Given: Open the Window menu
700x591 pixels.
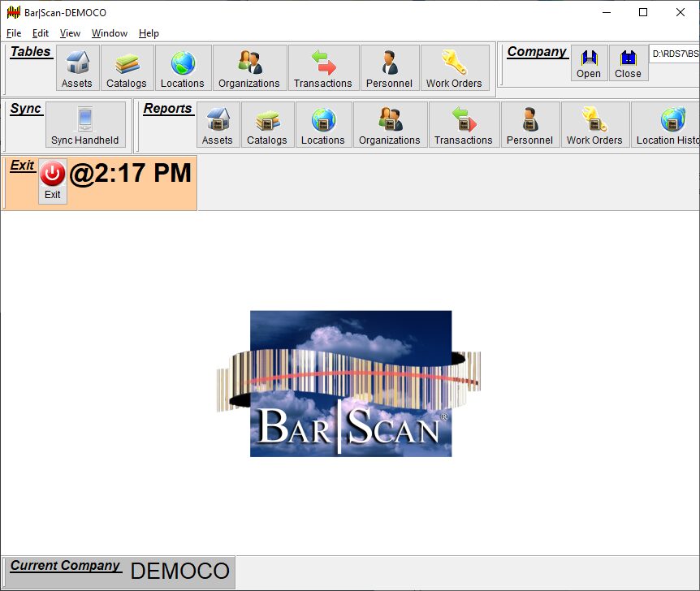Looking at the screenshot, I should tap(110, 33).
